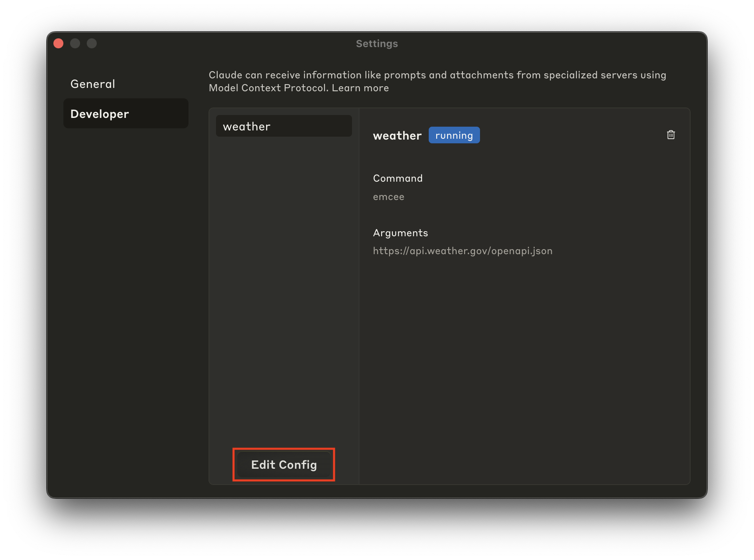754x560 pixels.
Task: Click the Arguments URL api.weather.gov/openapi.json
Action: click(x=462, y=250)
